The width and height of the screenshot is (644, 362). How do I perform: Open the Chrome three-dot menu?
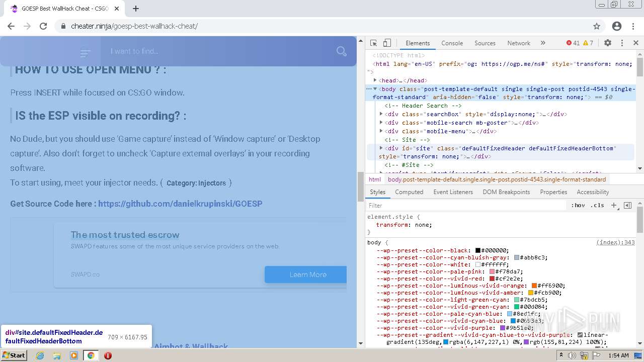click(633, 26)
